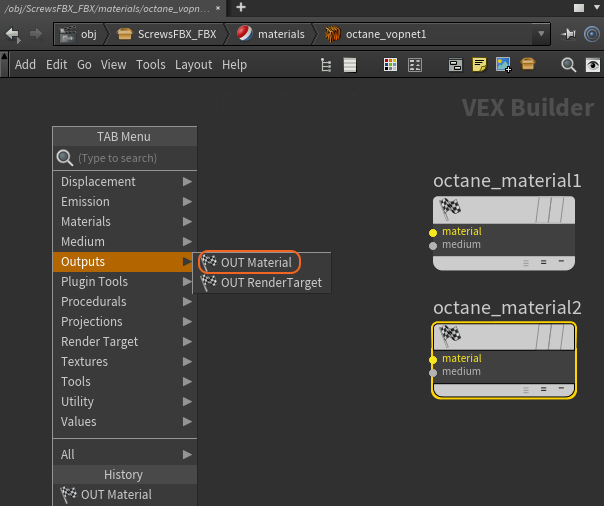Image resolution: width=604 pixels, height=506 pixels.
Task: Open the path bar dropdown arrow
Action: (x=541, y=34)
